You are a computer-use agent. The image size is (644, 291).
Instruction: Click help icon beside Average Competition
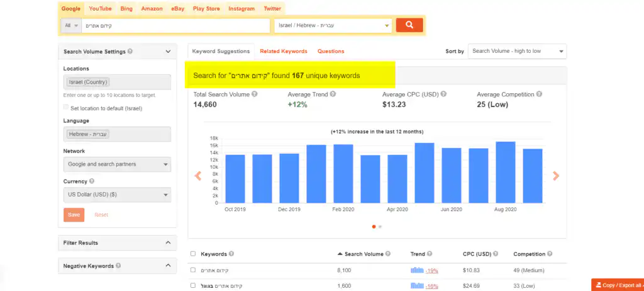coord(539,94)
